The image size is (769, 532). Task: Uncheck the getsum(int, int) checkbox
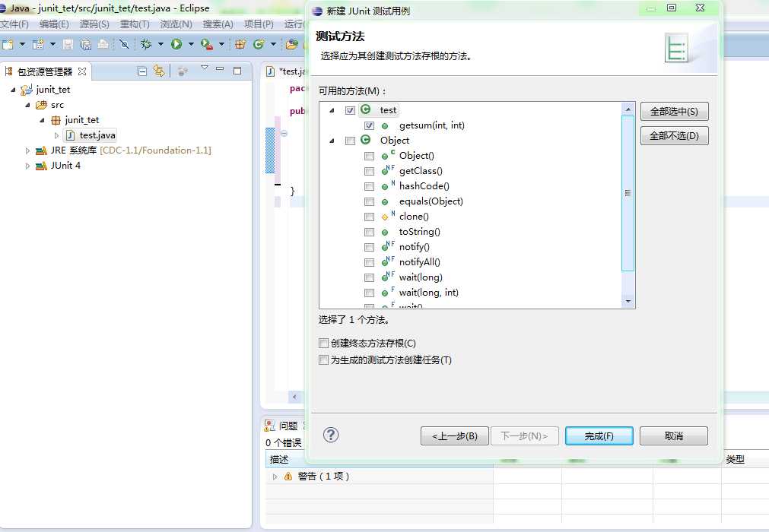370,126
